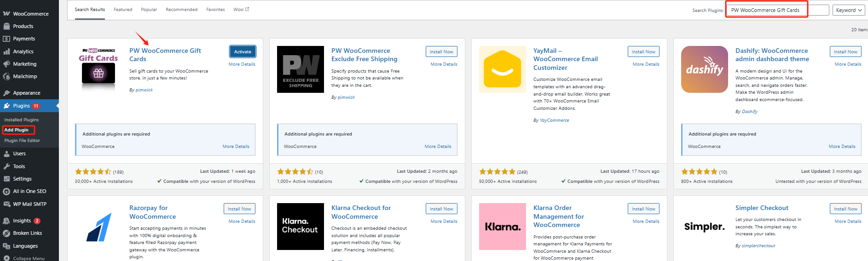Open the pimwick author link
The width and height of the screenshot is (868, 261).
(144, 90)
